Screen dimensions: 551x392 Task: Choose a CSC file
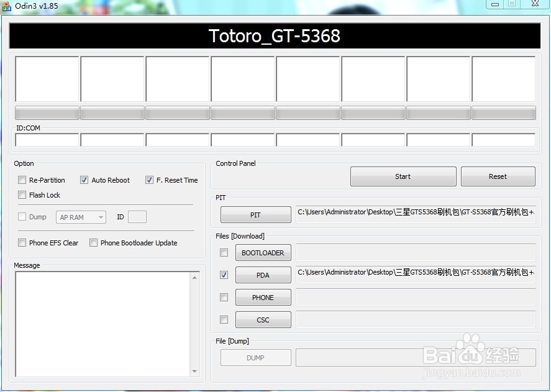coord(263,320)
